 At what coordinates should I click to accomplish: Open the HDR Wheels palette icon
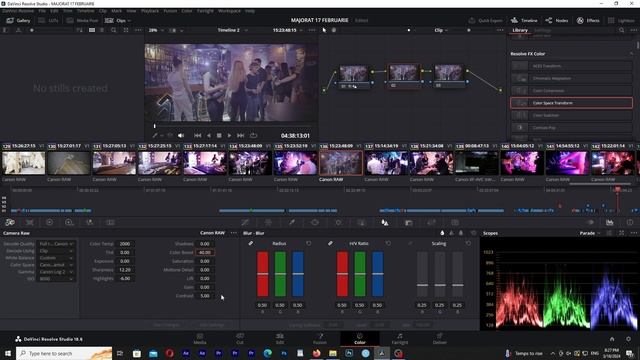tap(69, 222)
